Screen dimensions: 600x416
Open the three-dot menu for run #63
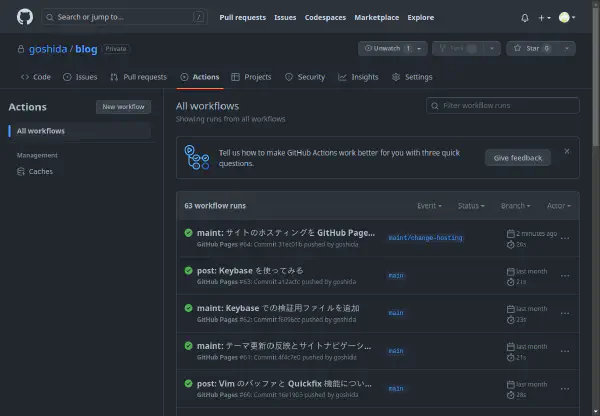click(565, 276)
